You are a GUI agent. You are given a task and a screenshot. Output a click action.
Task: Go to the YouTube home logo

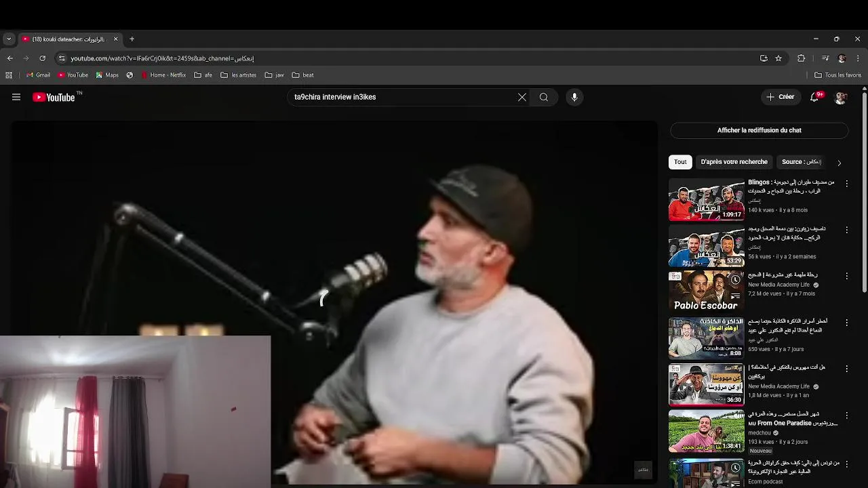tap(54, 97)
